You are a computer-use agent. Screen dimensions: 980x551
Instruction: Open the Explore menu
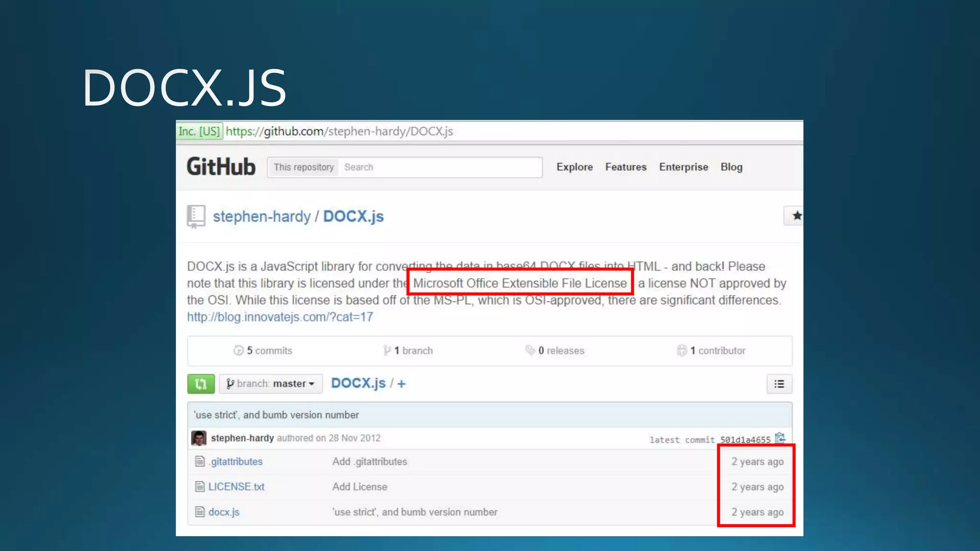pos(574,167)
